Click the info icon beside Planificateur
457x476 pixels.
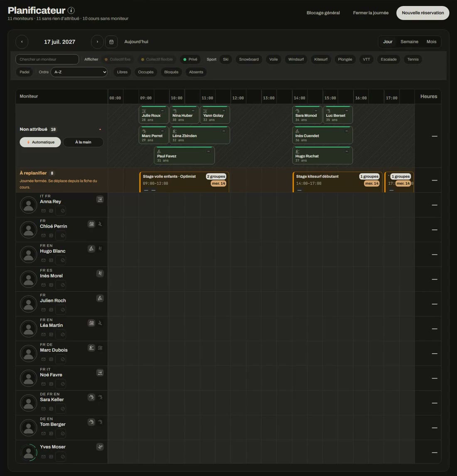71,11
